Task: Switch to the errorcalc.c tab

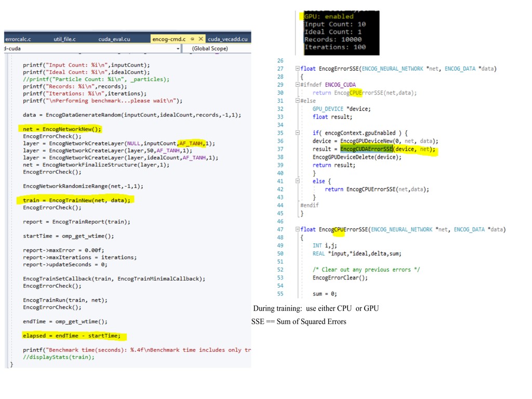Action: click(x=18, y=39)
